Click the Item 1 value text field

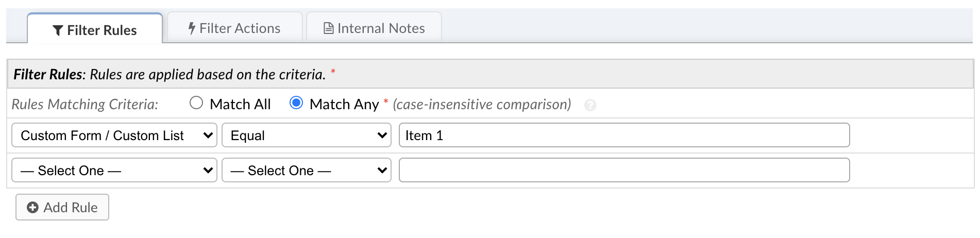coord(623,135)
